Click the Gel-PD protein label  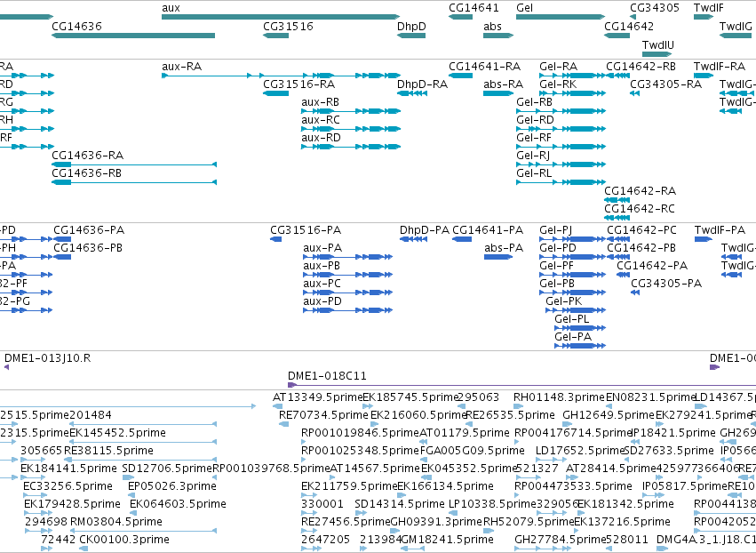[x=557, y=247]
